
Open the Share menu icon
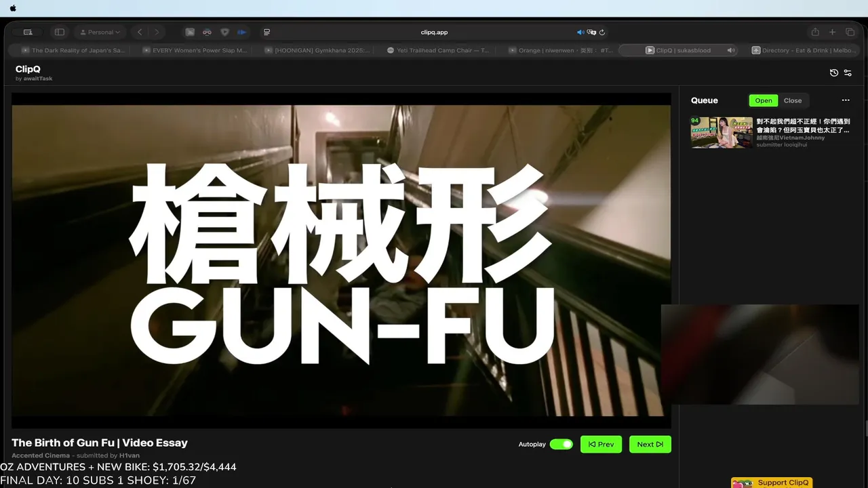(815, 32)
